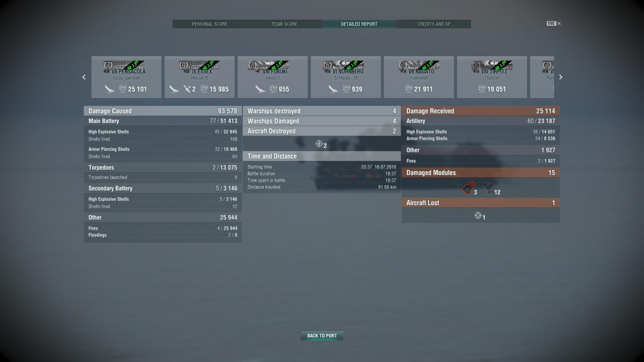Click aircraft destroyed crosshair icon showing 2
The width and height of the screenshot is (644, 362).
click(x=319, y=144)
